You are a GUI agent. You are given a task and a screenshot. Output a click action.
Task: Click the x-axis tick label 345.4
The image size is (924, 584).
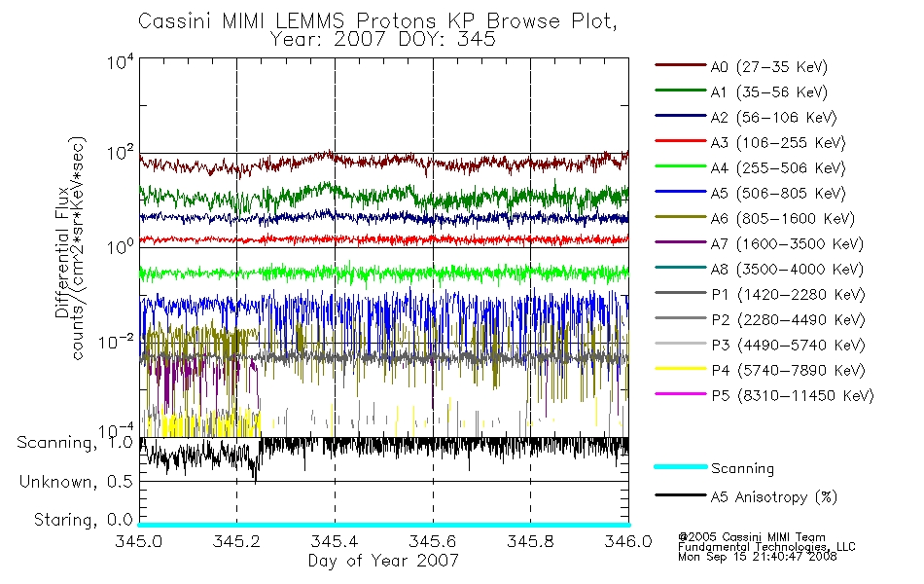(335, 541)
